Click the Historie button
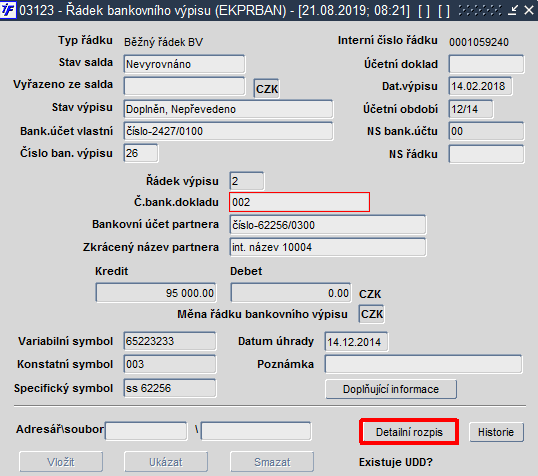The image size is (538, 476). [x=496, y=432]
